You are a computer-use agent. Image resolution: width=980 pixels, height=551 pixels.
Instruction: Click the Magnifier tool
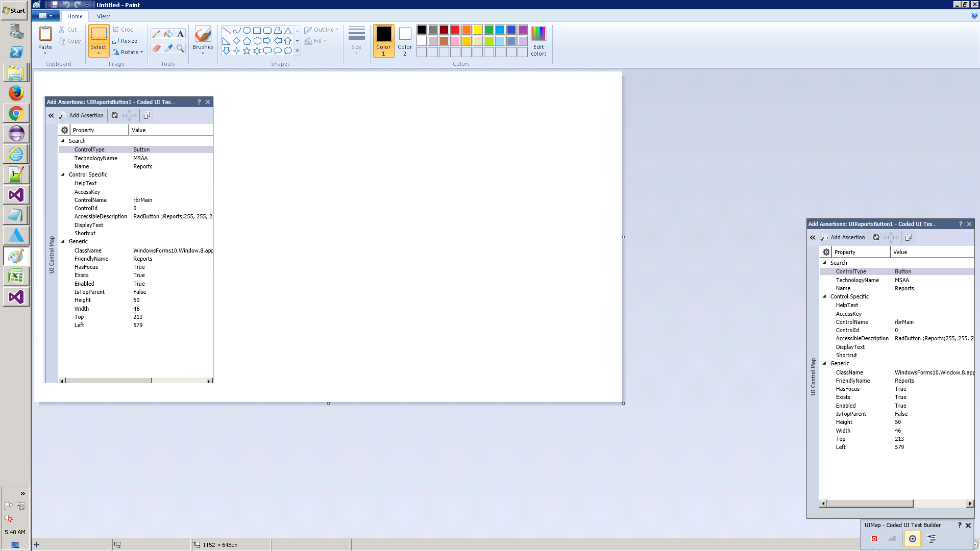click(x=180, y=48)
